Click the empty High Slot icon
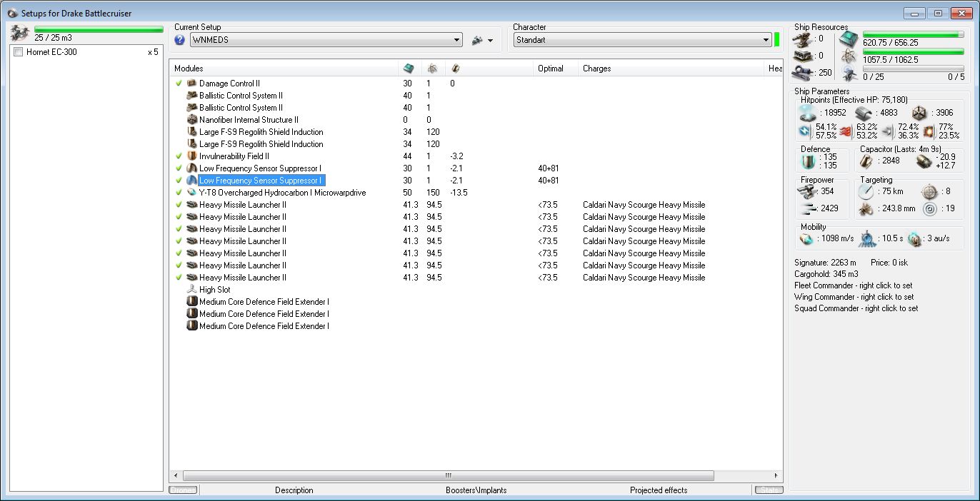This screenshot has height=501, width=980. click(x=191, y=290)
